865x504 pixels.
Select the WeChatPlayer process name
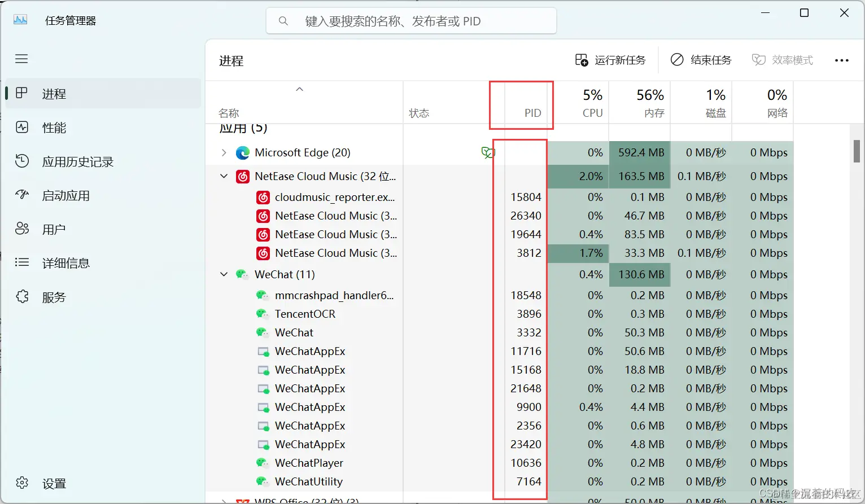pyautogui.click(x=309, y=463)
